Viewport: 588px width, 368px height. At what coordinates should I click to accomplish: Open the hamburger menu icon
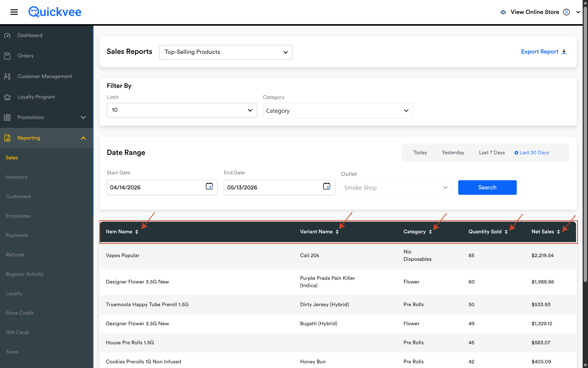click(14, 12)
